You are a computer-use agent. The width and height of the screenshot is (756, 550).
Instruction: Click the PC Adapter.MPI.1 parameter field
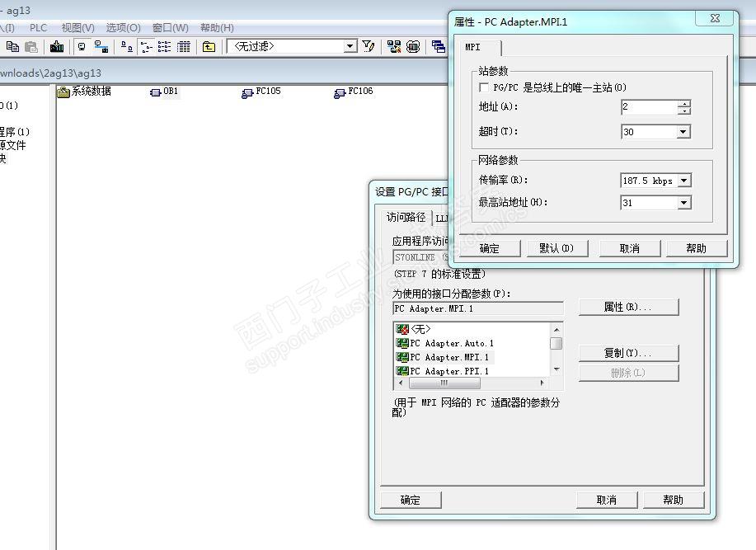pos(478,308)
